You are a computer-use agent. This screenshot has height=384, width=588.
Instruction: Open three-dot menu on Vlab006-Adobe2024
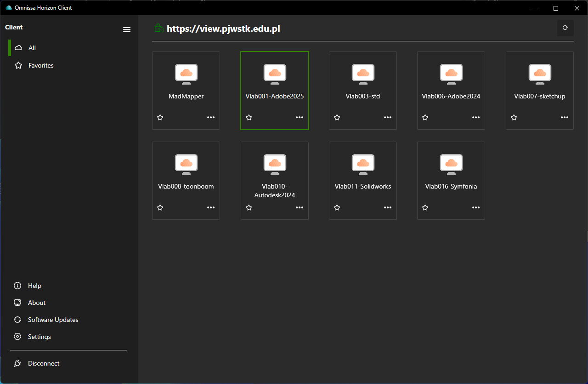[x=476, y=117]
